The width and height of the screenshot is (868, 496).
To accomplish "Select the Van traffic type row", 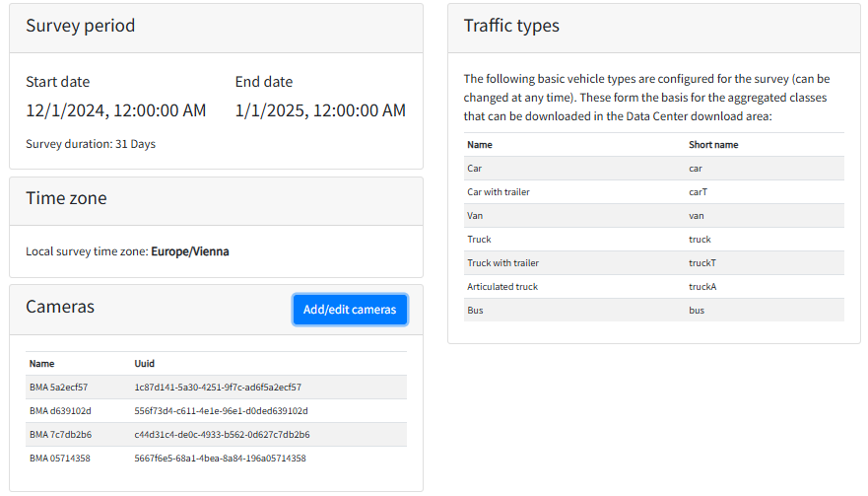I will (654, 216).
